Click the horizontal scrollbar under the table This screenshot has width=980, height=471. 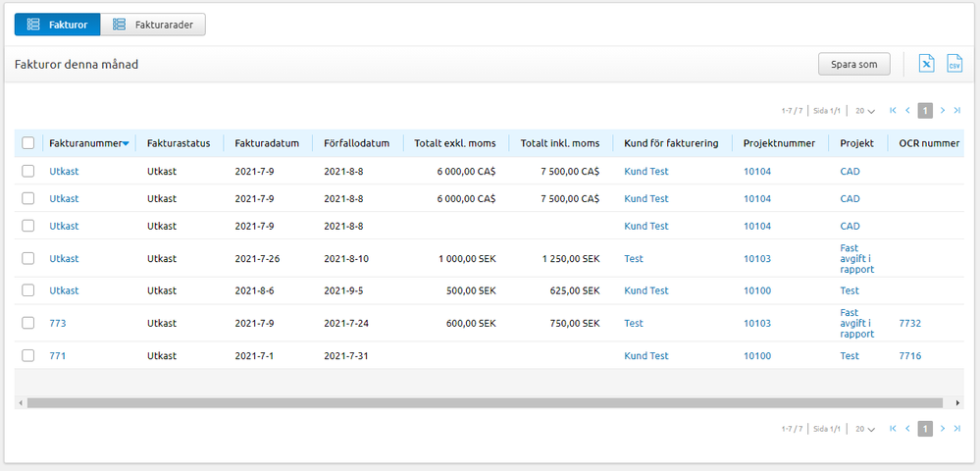tap(489, 402)
